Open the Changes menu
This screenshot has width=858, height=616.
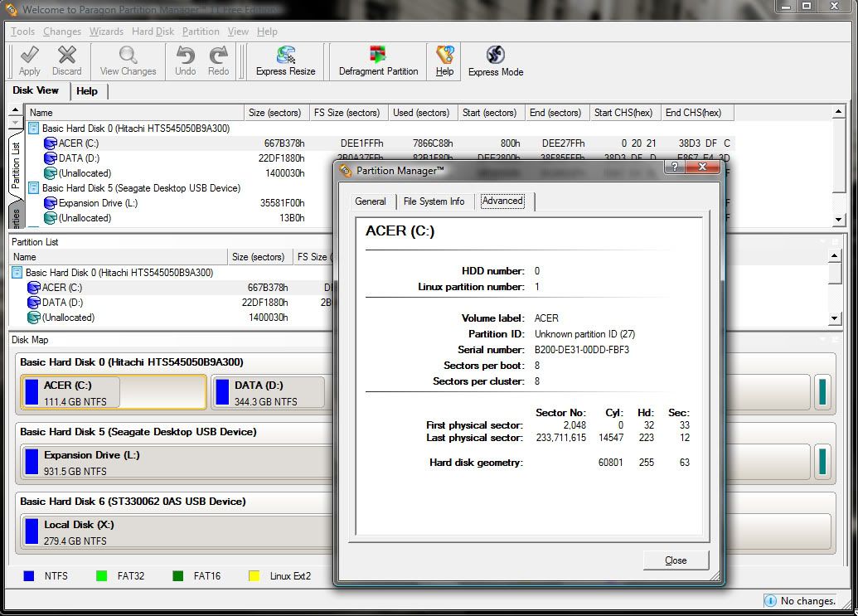[62, 32]
